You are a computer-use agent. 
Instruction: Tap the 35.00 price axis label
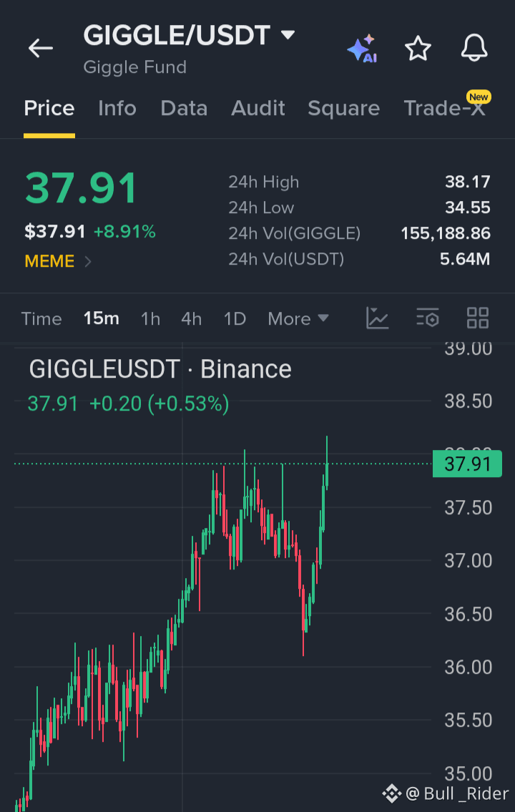pos(469,773)
